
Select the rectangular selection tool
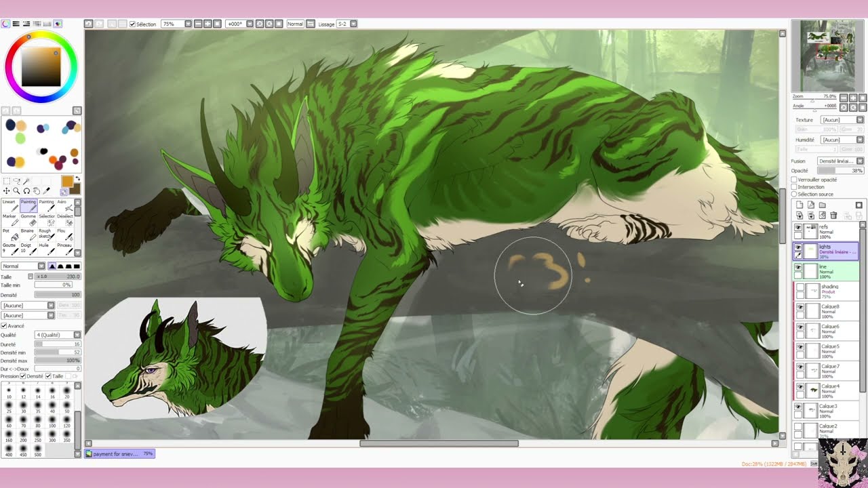click(x=7, y=181)
